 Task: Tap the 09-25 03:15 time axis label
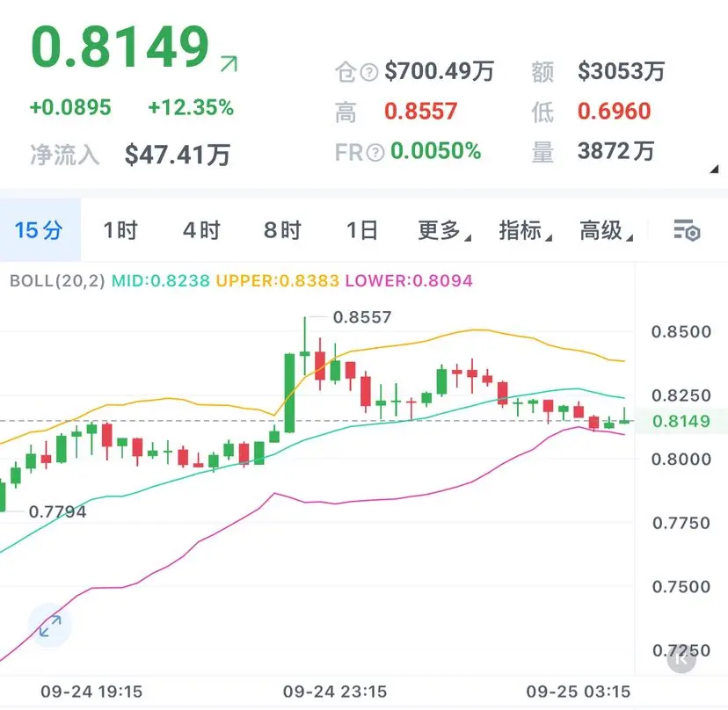578,692
